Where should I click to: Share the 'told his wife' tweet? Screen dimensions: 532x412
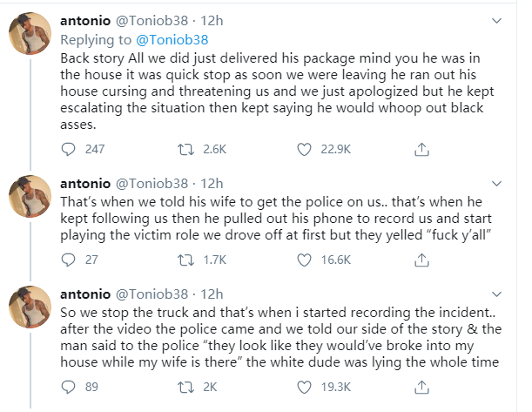(x=422, y=260)
